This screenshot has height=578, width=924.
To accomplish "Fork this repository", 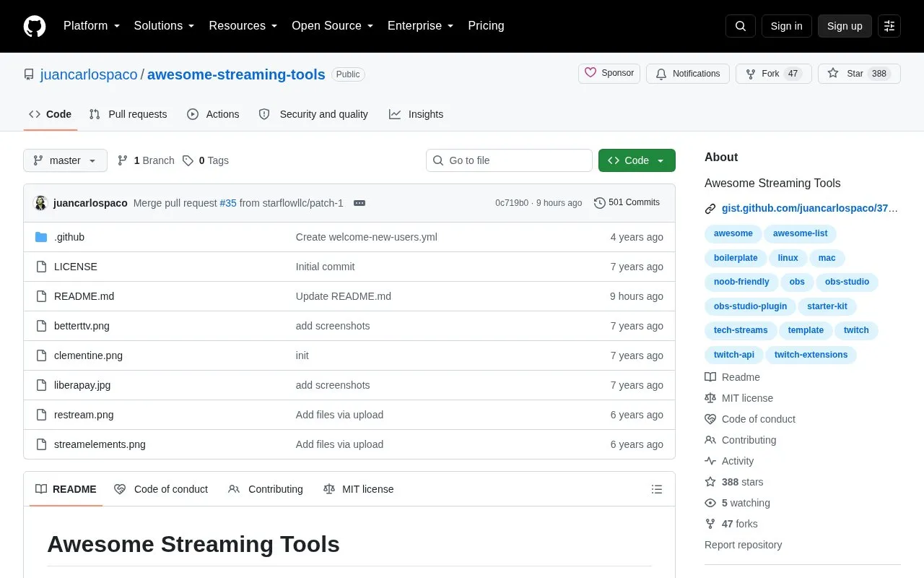I will [773, 74].
